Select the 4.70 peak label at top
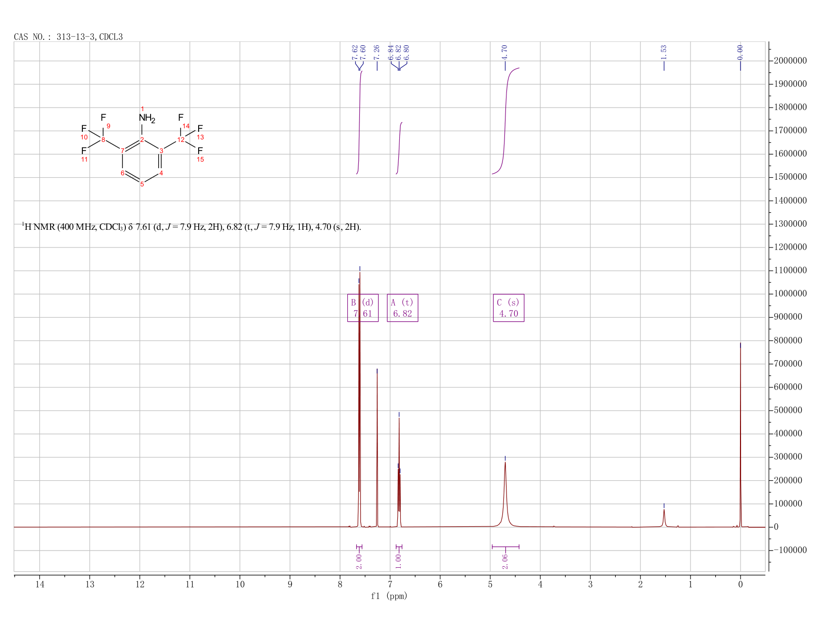The image size is (834, 644). pyautogui.click(x=504, y=52)
